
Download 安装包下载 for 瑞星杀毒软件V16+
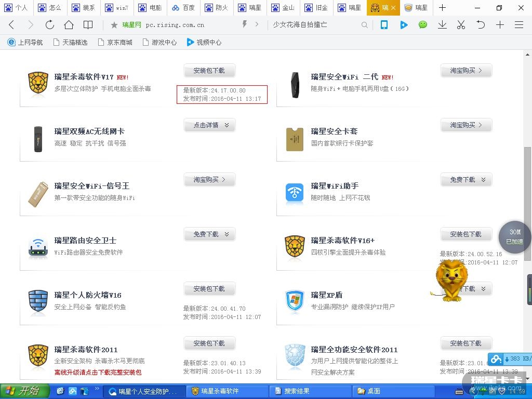pyautogui.click(x=466, y=234)
